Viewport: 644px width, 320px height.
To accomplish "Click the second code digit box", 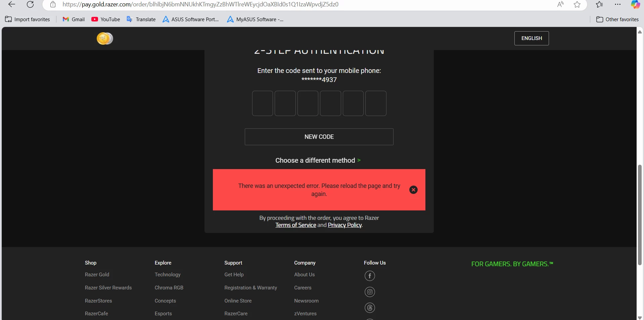I will coord(285,104).
